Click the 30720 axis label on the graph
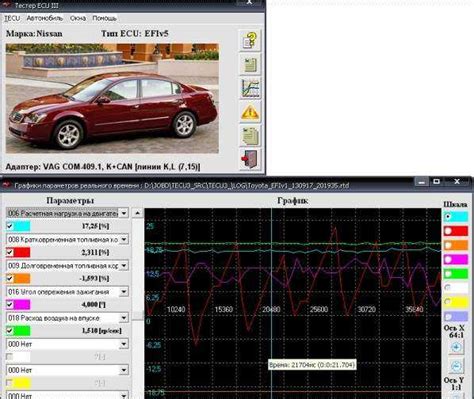The image size is (474, 399). pos(366,310)
